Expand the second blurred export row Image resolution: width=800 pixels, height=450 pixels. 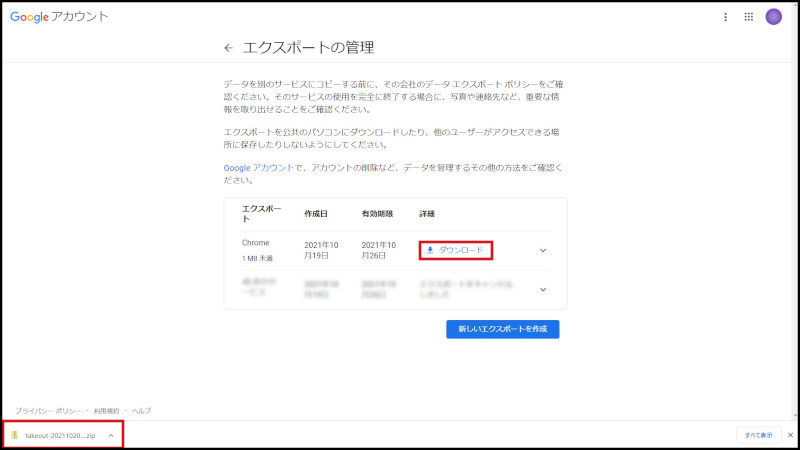pos(543,290)
